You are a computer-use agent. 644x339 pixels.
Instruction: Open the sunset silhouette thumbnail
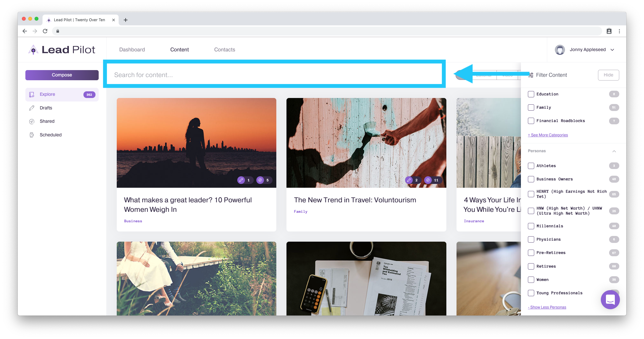point(196,143)
